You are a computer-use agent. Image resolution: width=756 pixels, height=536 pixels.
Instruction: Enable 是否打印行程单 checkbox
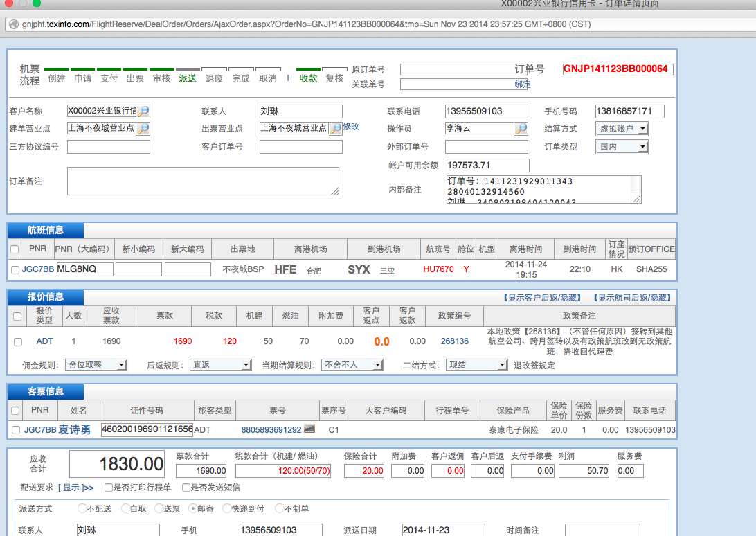tap(109, 488)
